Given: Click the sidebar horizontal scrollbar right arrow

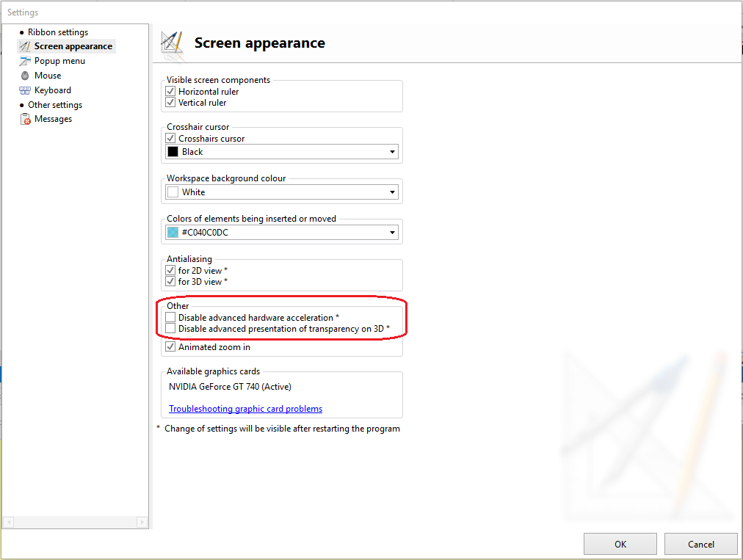Looking at the screenshot, I should pos(142,522).
